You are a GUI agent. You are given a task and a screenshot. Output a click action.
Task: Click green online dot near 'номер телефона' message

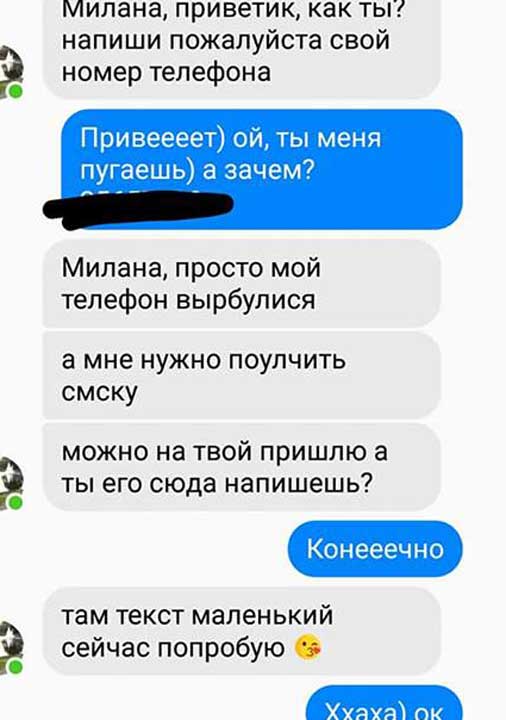pos(16,91)
